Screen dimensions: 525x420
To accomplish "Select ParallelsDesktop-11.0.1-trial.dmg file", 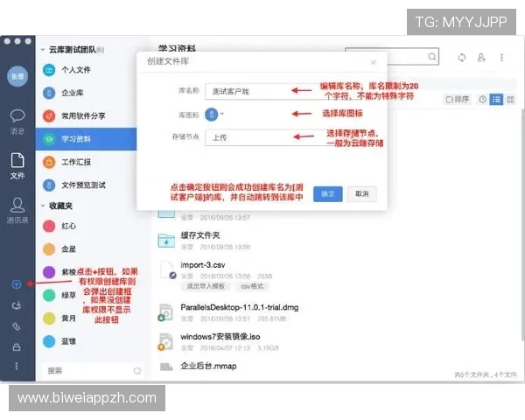I will point(240,307).
